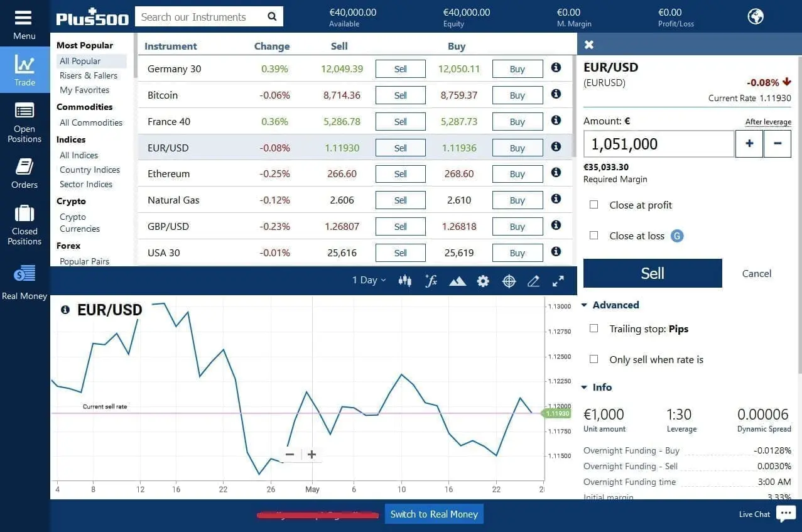This screenshot has width=802, height=532.
Task: Enable Trailing stop Pips checkbox
Action: coord(593,328)
